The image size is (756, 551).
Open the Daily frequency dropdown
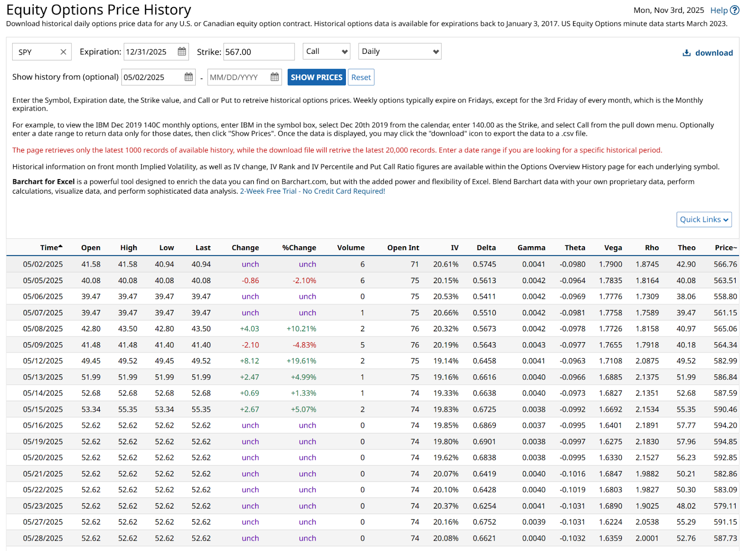[400, 52]
